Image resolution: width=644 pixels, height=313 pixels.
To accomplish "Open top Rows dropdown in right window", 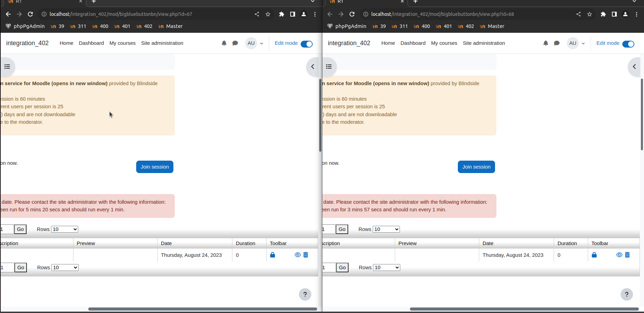I will coord(386,229).
